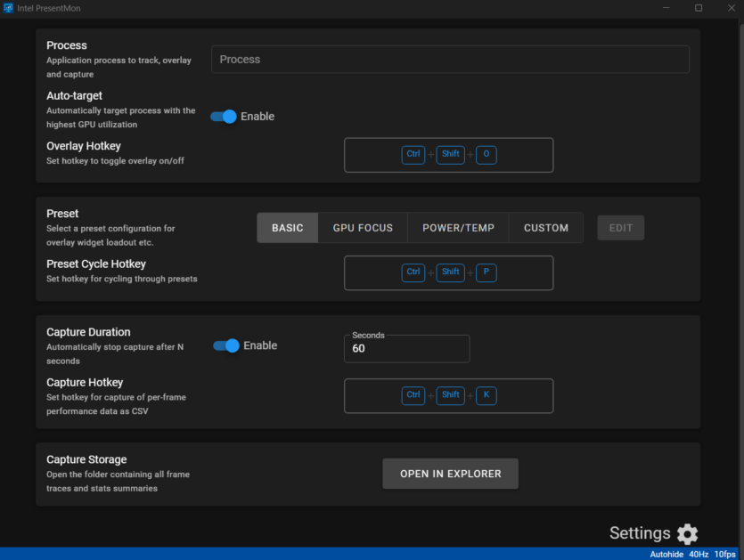Click the Auto-target heading
744x560 pixels.
(x=74, y=96)
